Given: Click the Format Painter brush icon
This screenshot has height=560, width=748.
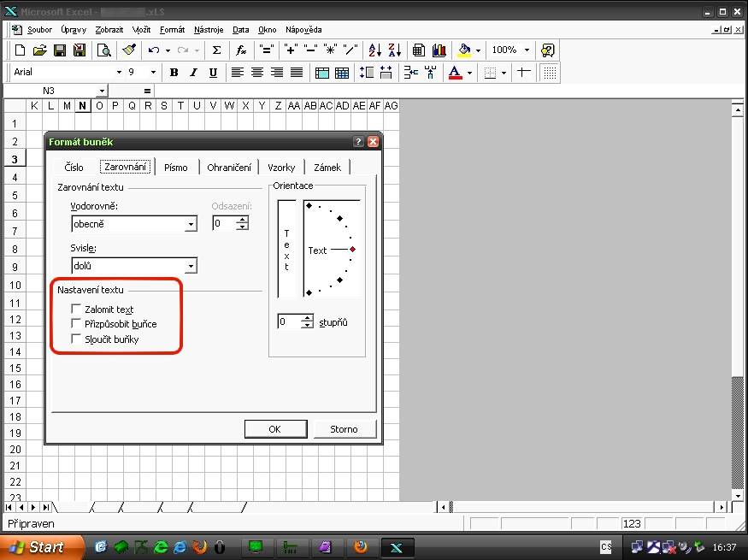Looking at the screenshot, I should point(129,50).
